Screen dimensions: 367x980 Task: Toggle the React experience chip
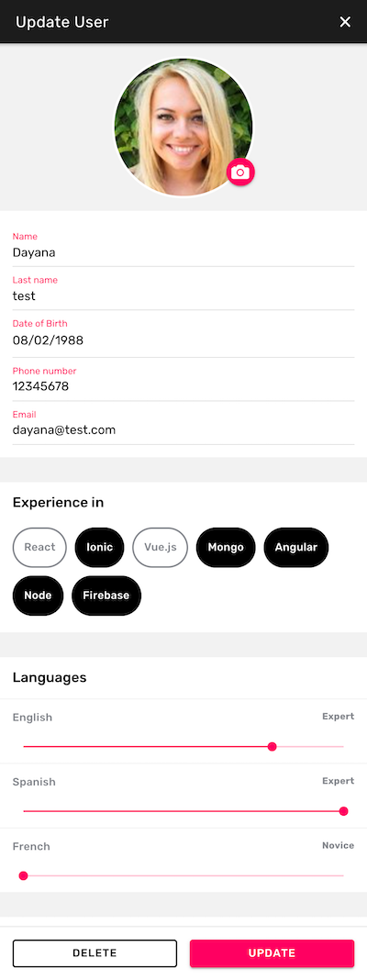coord(39,548)
